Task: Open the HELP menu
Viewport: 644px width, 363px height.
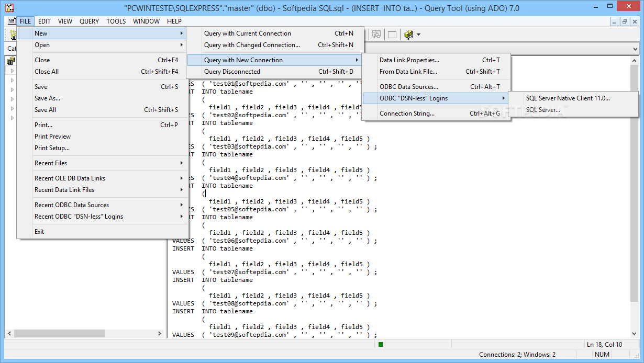Action: point(174,21)
